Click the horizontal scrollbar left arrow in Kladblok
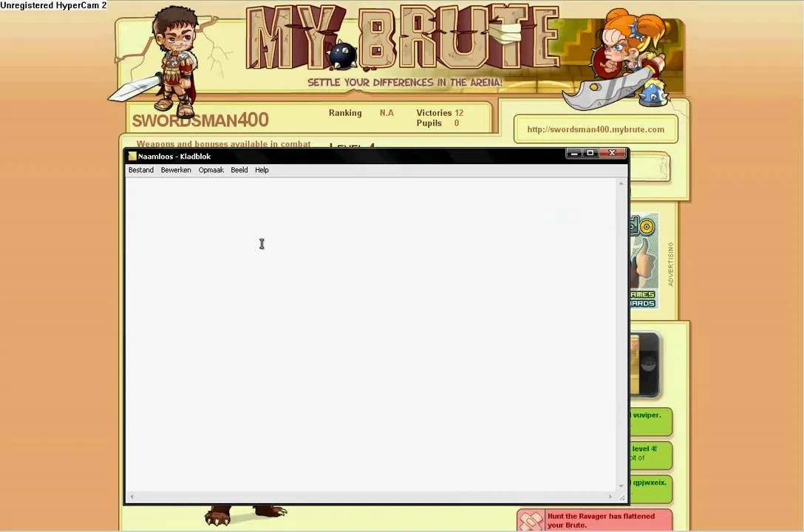This screenshot has width=804, height=532. [132, 497]
